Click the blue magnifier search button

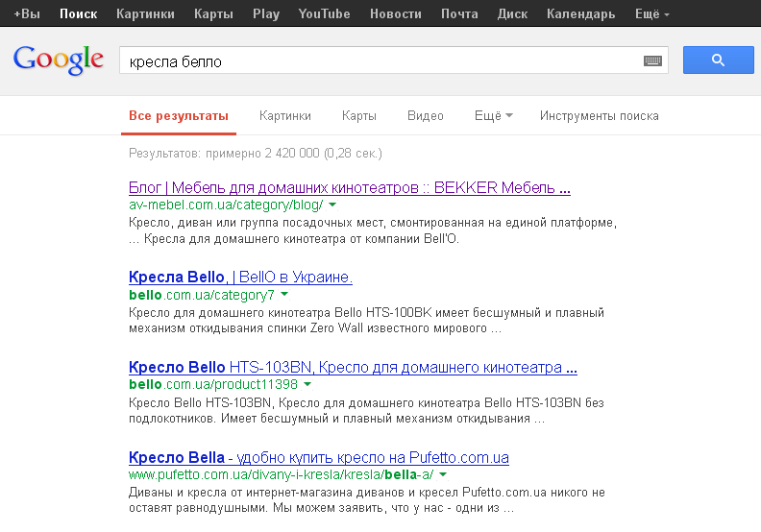click(x=719, y=60)
